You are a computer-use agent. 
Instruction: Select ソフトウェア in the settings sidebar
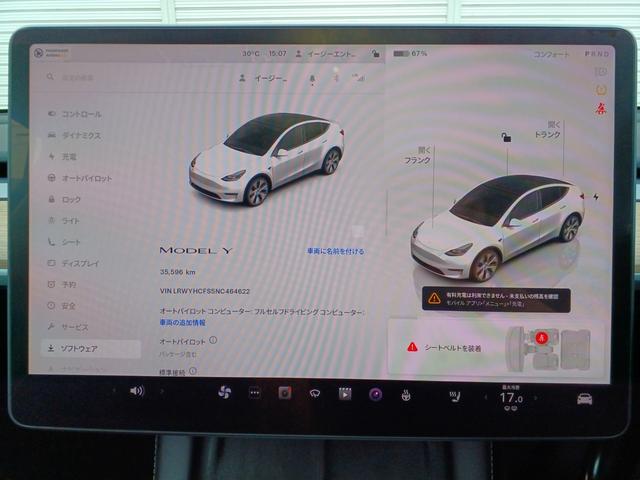pos(80,348)
